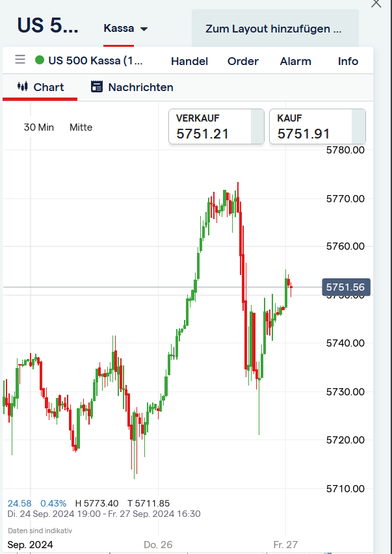Open the Mitte price type selector

click(x=81, y=127)
